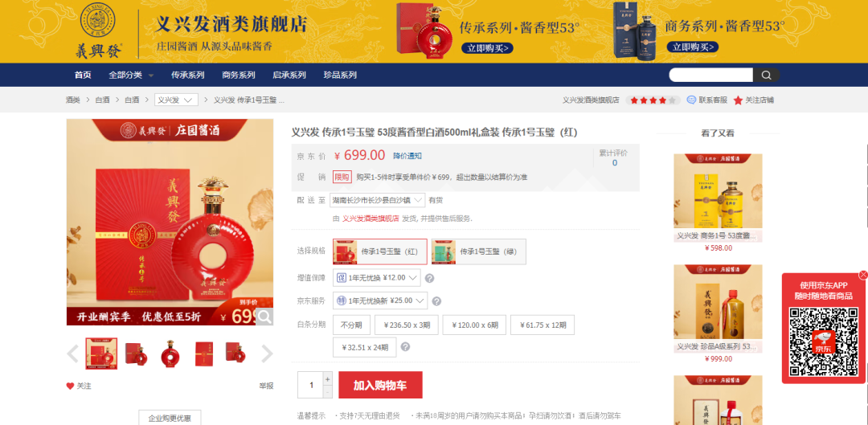868x425 pixels.
Task: Click help question icon beside 京东服务 dropdown
Action: 436,301
